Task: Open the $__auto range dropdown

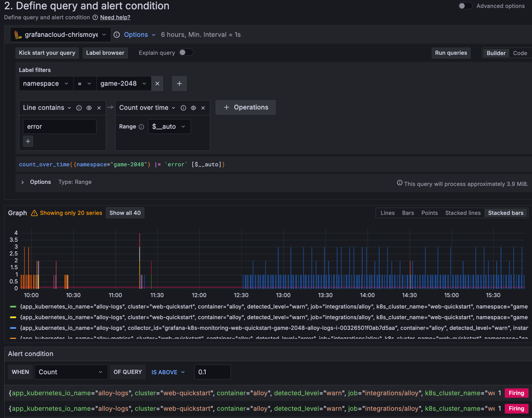Action: coord(169,126)
